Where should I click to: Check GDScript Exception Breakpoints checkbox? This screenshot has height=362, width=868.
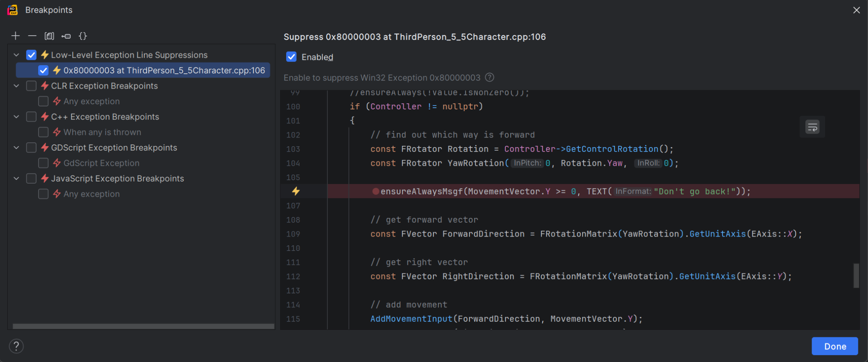tap(31, 148)
